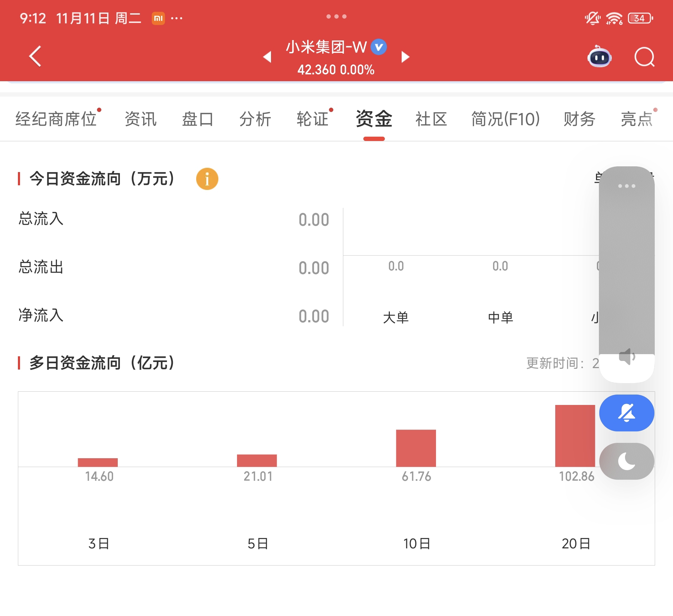Select the 分析 tab
This screenshot has width=673, height=616.
click(x=255, y=119)
